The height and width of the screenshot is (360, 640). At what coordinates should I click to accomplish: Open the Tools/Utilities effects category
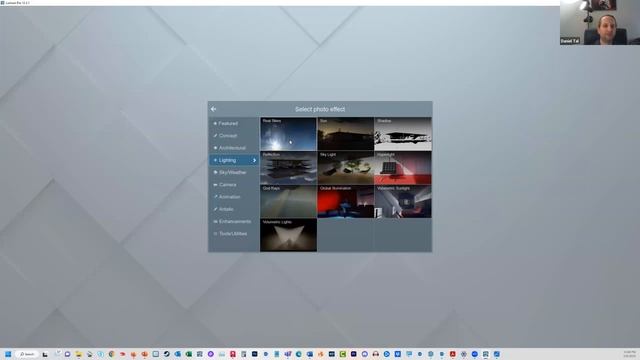(x=234, y=233)
